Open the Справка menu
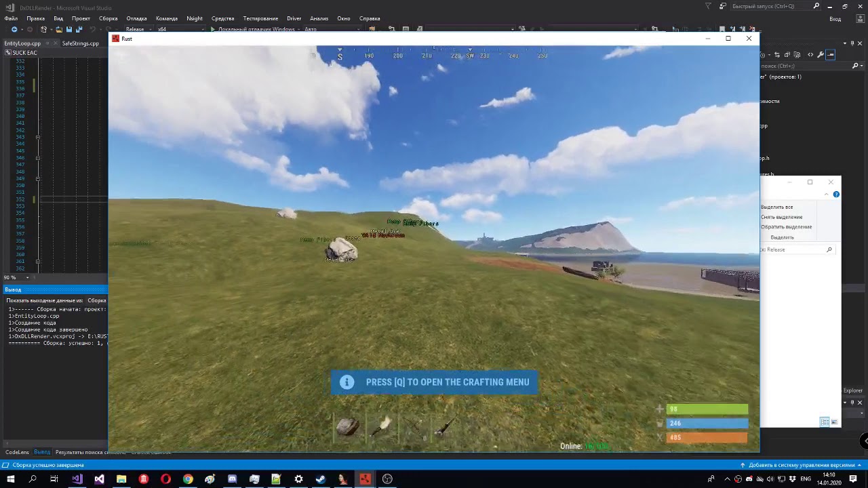The image size is (868, 488). click(370, 18)
